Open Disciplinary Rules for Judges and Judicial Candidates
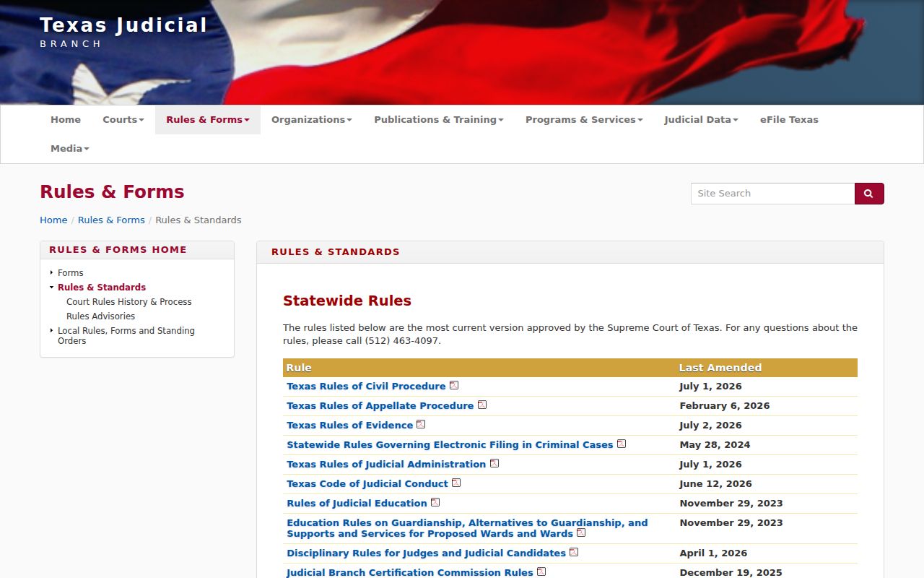This screenshot has width=924, height=578. click(426, 553)
